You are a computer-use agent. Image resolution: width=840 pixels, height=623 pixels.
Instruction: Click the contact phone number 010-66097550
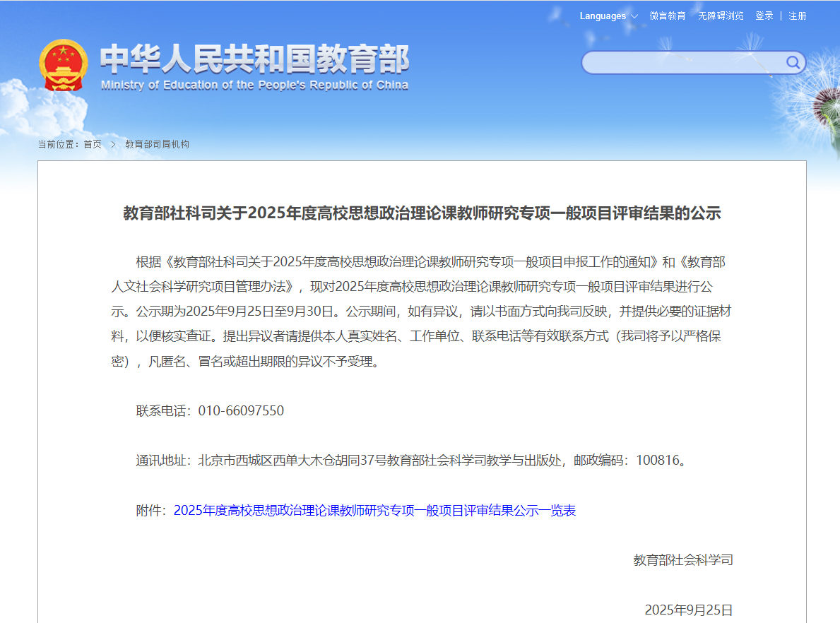[241, 411]
